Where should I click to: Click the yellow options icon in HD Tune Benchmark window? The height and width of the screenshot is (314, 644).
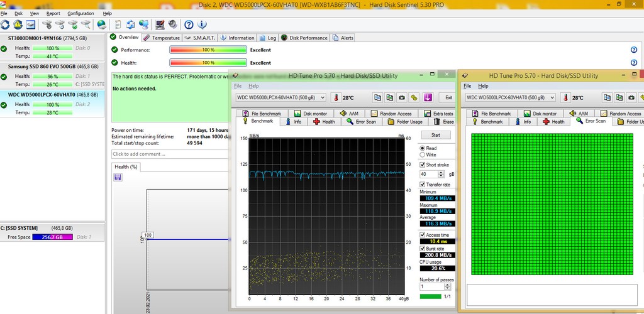click(x=414, y=97)
